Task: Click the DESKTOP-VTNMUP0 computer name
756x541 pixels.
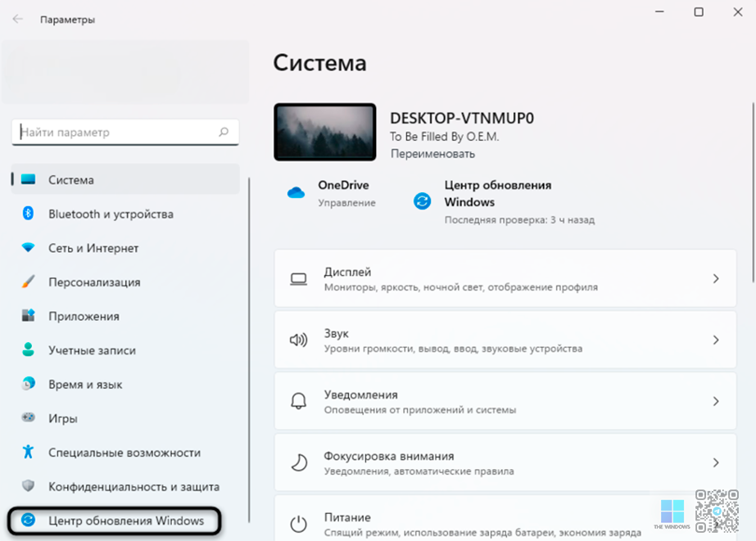Action: tap(462, 118)
